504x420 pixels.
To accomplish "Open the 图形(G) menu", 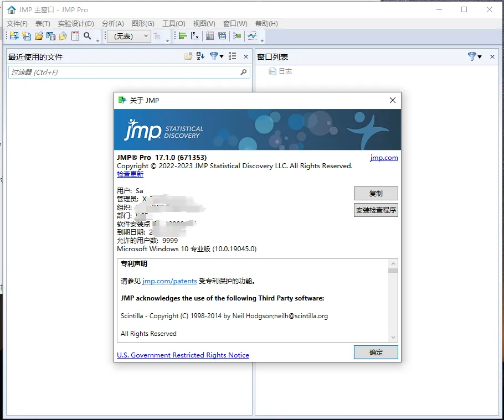I will tap(143, 23).
